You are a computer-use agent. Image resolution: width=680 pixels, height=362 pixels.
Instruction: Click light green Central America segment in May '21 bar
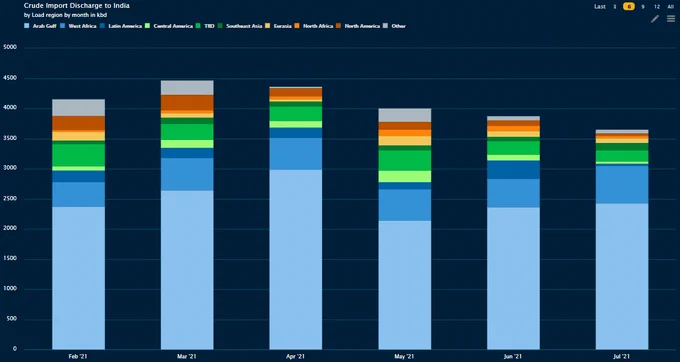coord(405,176)
